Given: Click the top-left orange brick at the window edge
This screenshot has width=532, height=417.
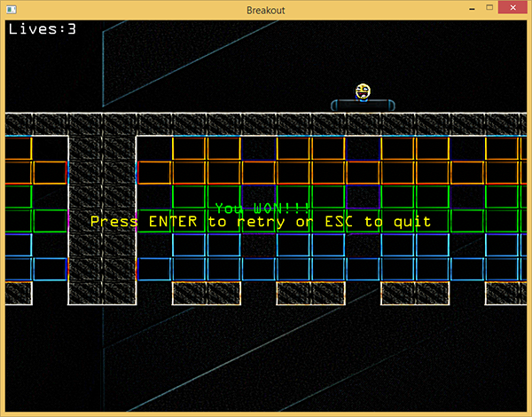Looking at the screenshot, I should tap(18, 148).
